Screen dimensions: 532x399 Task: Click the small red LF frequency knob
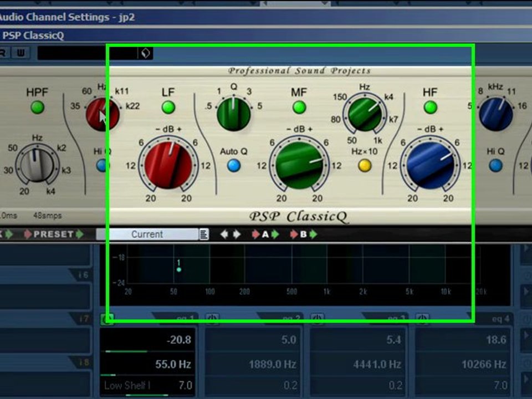103,114
